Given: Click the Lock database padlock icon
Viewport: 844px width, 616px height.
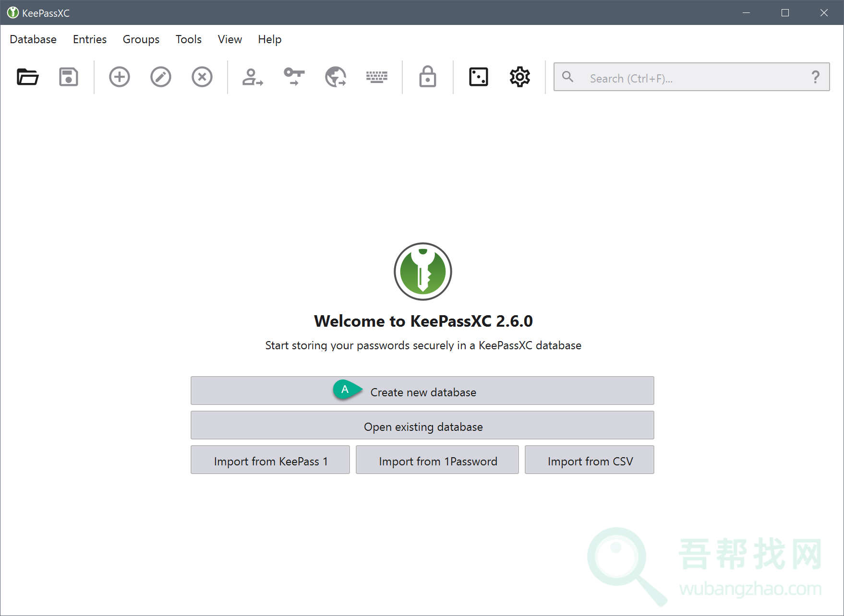Looking at the screenshot, I should tap(428, 77).
